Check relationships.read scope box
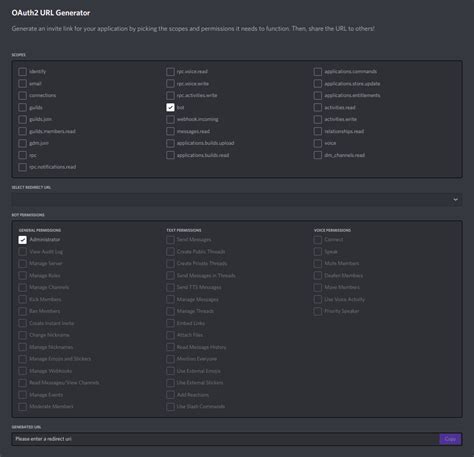This screenshot has height=457, width=474. click(318, 131)
